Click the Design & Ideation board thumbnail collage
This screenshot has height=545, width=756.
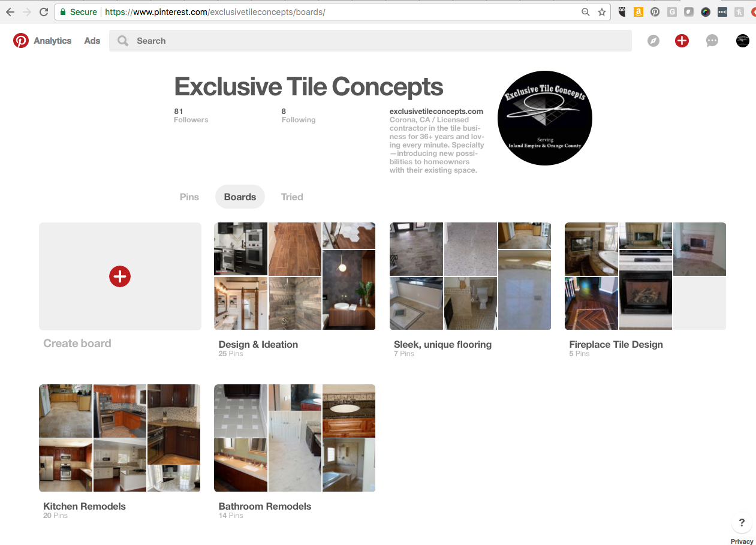point(294,276)
